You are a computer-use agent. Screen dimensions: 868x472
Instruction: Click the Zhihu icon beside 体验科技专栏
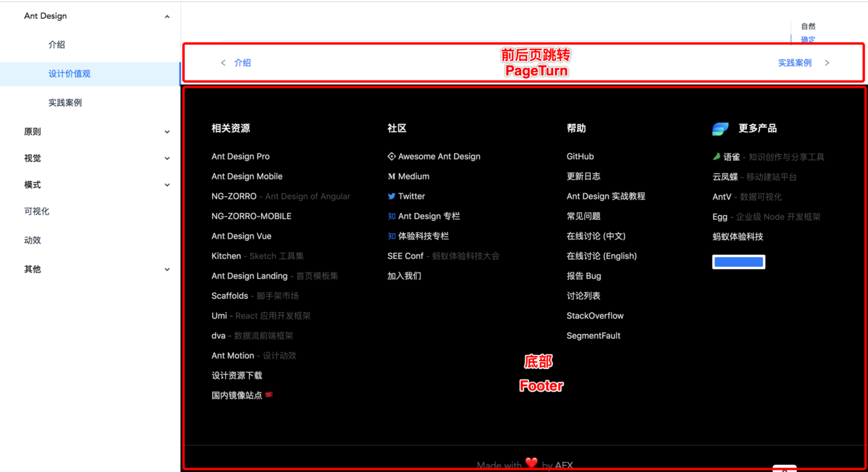pyautogui.click(x=391, y=236)
